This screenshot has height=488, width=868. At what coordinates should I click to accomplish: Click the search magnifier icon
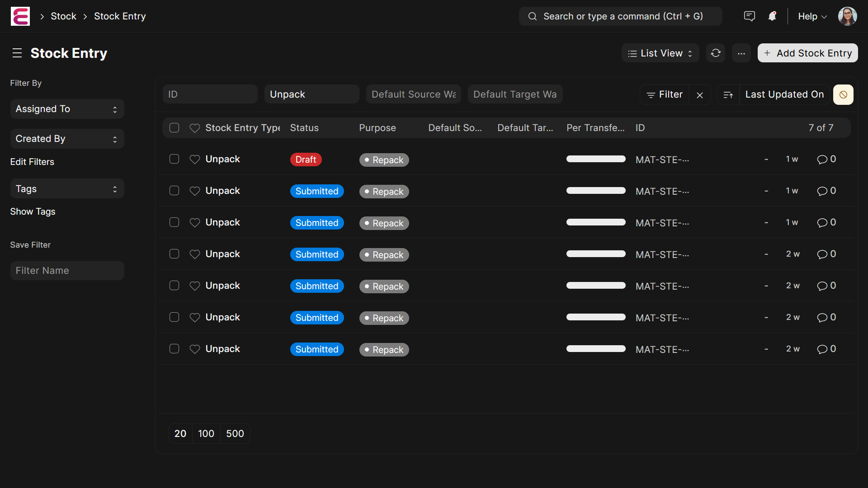point(533,16)
